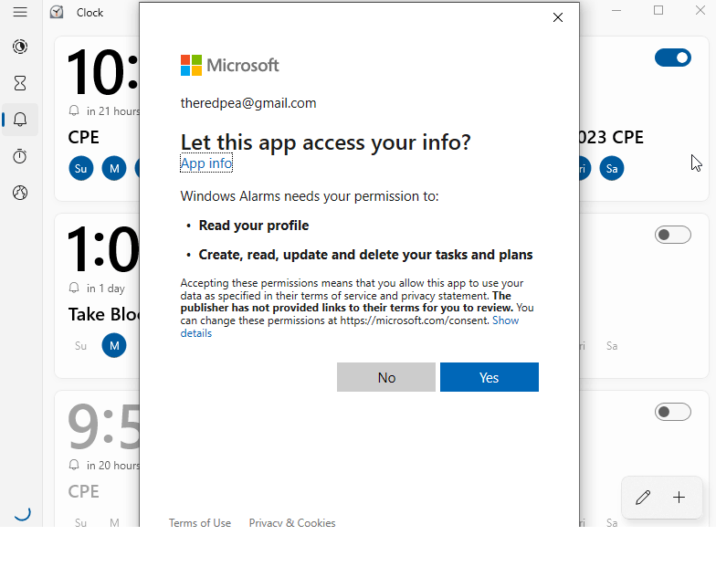Open the Stopwatch page
Image resolution: width=716 pixels, height=588 pixels.
pyautogui.click(x=20, y=156)
